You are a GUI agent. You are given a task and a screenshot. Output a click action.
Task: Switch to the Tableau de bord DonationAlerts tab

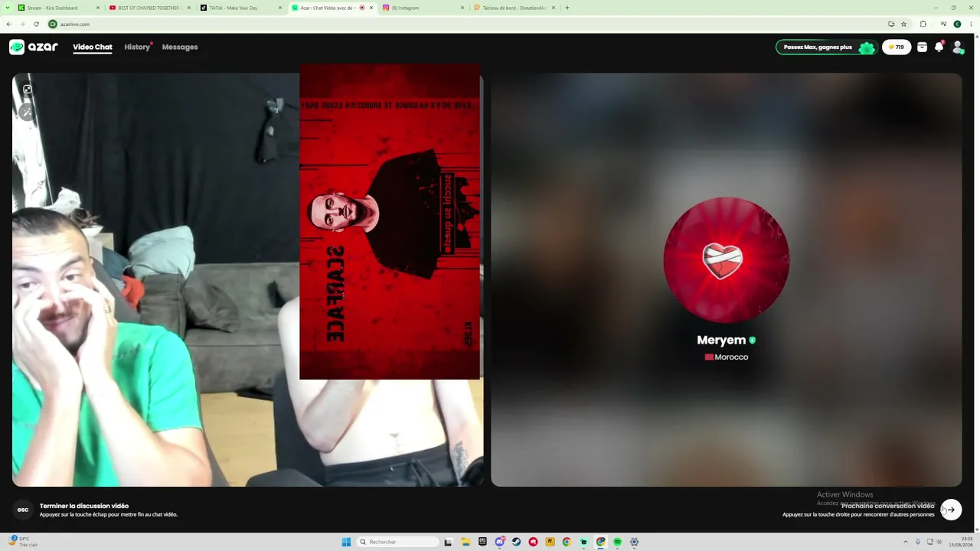(514, 8)
